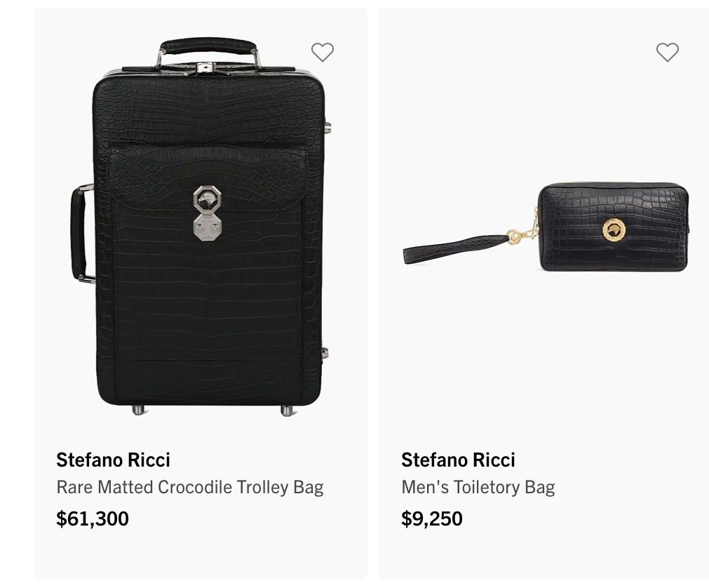This screenshot has width=709, height=588.
Task: Click the trolley bag's left metal foot
Action: click(x=138, y=409)
